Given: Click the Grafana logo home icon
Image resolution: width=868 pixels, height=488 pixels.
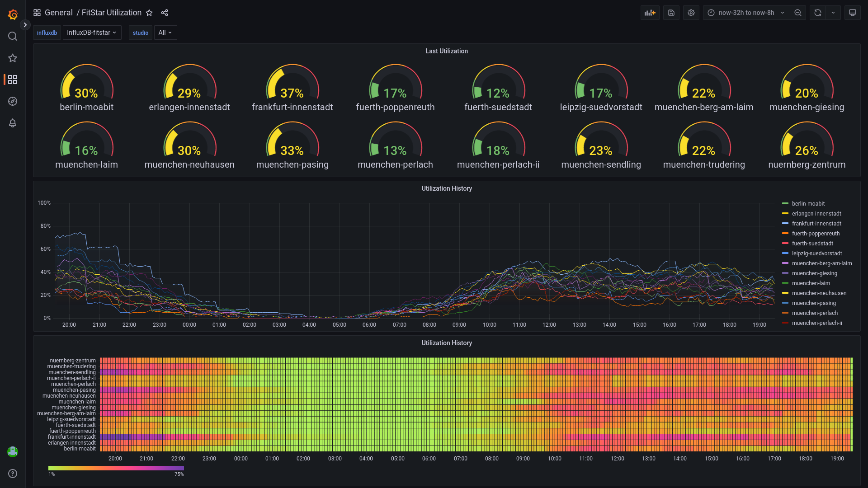Looking at the screenshot, I should pos(13,14).
